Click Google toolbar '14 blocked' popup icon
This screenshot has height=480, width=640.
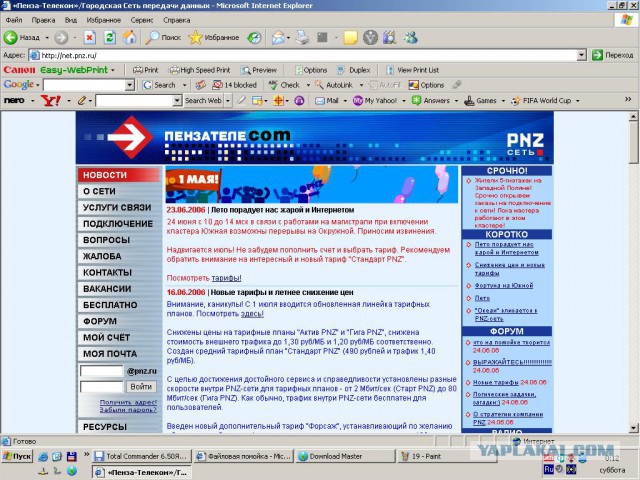click(217, 85)
